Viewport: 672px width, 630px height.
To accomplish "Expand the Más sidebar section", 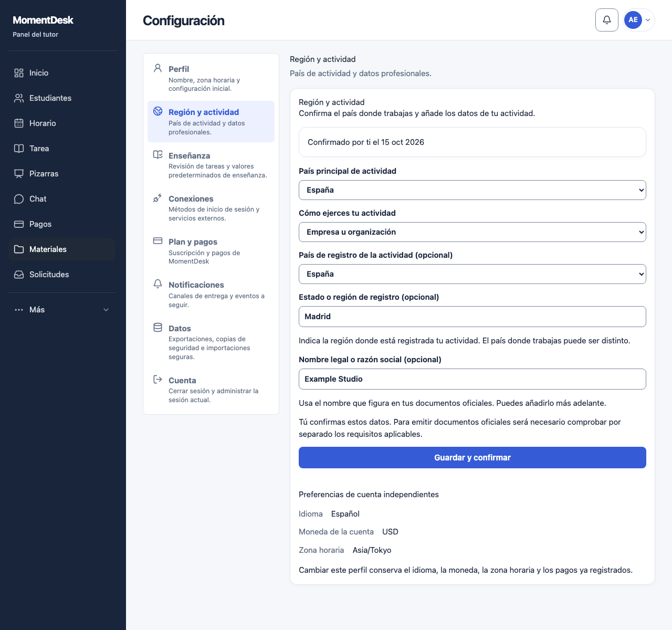I will pos(62,310).
